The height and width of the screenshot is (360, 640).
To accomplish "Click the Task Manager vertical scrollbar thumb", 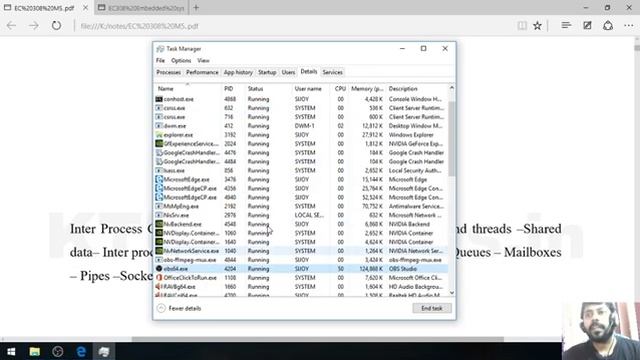I will pos(451,139).
